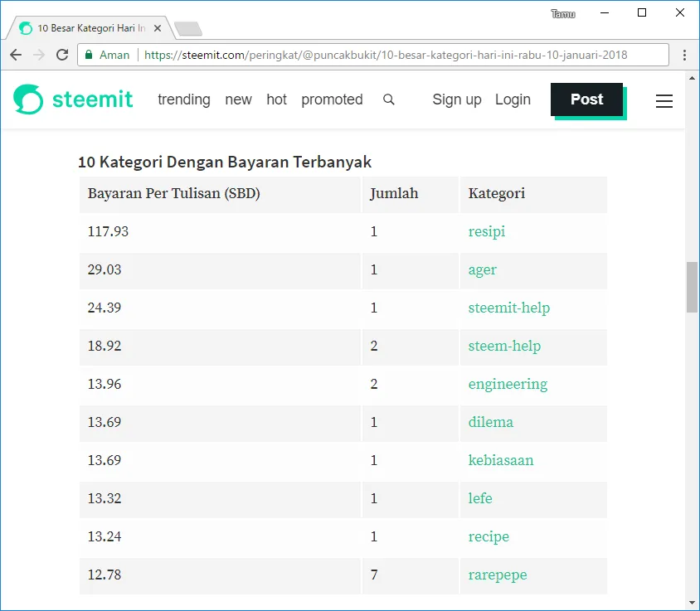
Task: Open the ager category link
Action: 482,269
